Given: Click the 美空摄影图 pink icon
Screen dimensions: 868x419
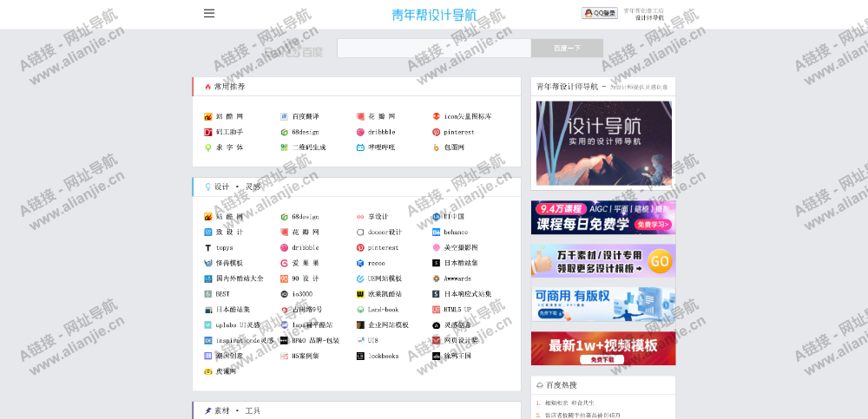Looking at the screenshot, I should pos(437,248).
